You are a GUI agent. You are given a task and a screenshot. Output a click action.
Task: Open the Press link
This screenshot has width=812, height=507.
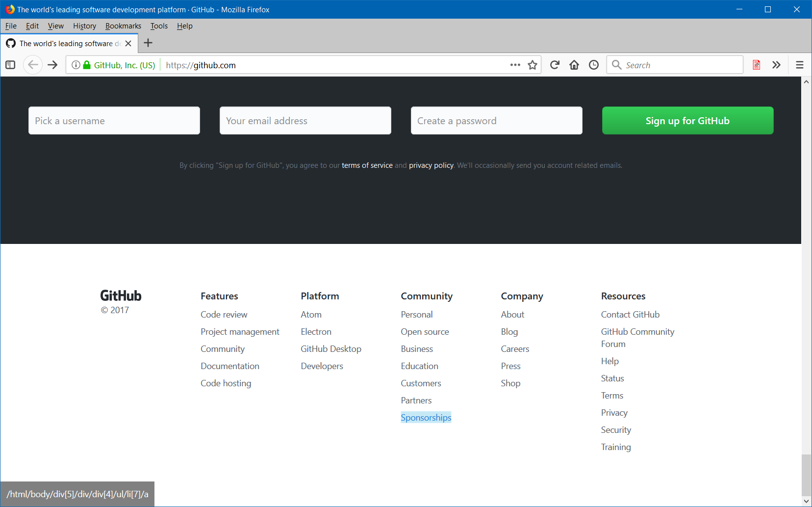click(x=511, y=366)
